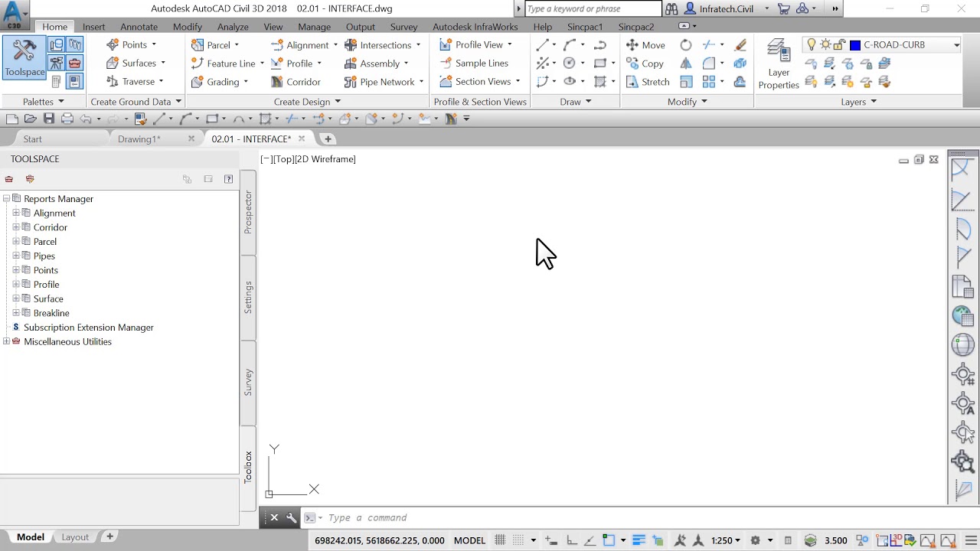The width and height of the screenshot is (980, 551).
Task: Toggle the Toolbox tab palette button
Action: click(248, 467)
